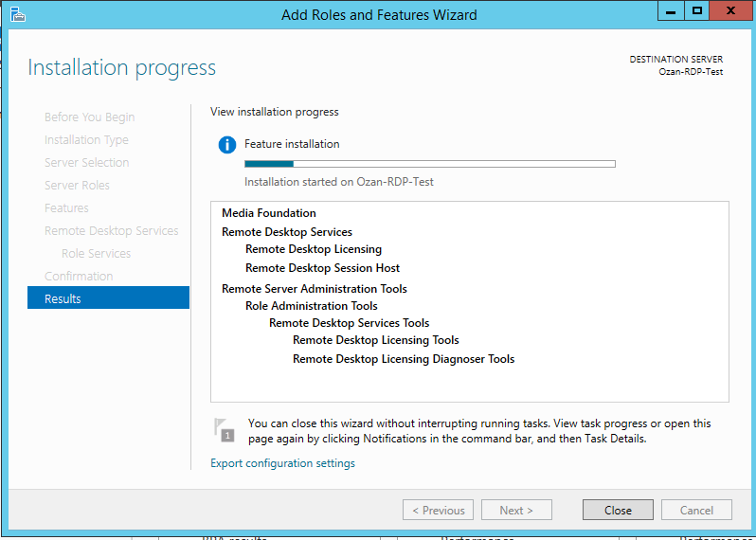Click Remote Desktop Session Host entry
756x540 pixels.
point(322,268)
